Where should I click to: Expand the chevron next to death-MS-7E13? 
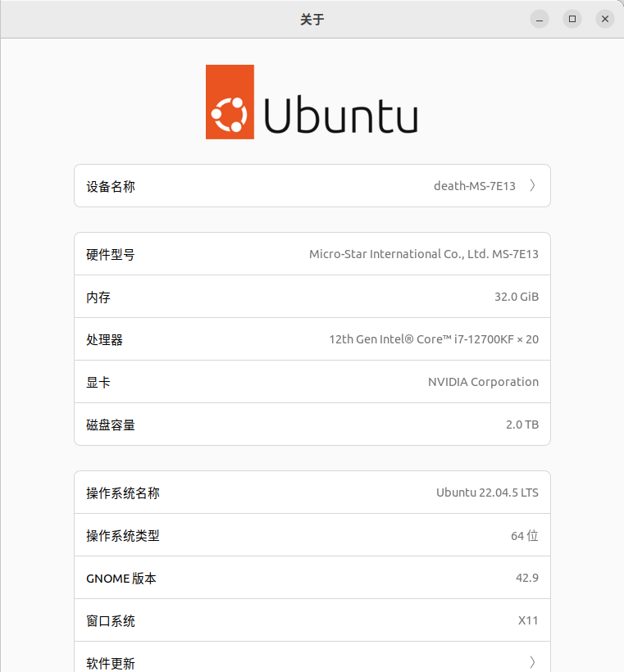[x=532, y=185]
